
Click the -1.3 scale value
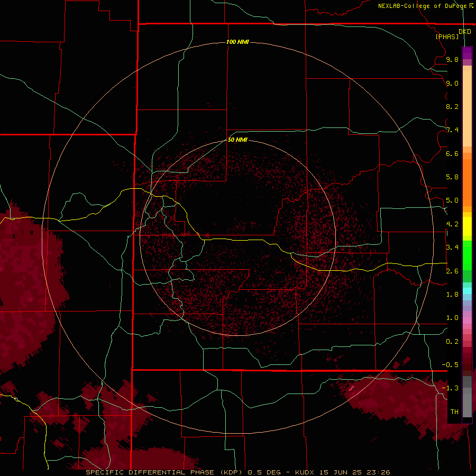point(450,388)
